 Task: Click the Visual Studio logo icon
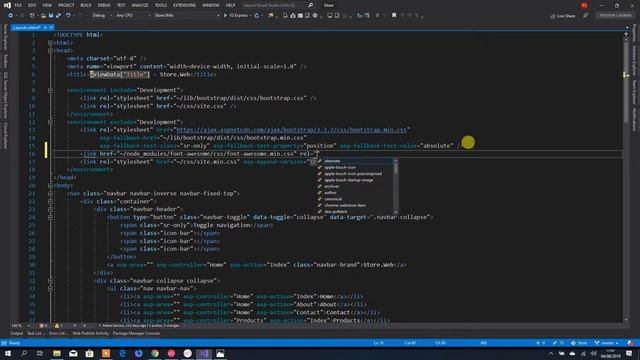coord(7,5)
